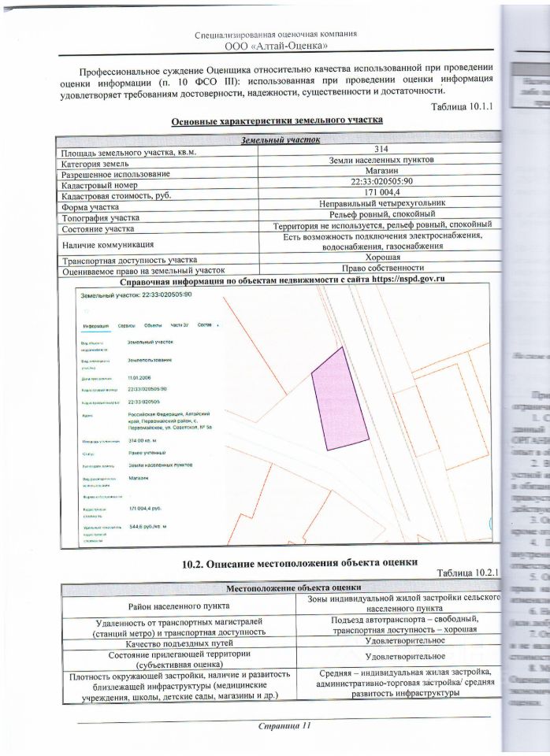Image resolution: width=550 pixels, height=756 pixels.
Task: Click the row label Площадь земельного участка, кв.м.
Action: (x=129, y=153)
